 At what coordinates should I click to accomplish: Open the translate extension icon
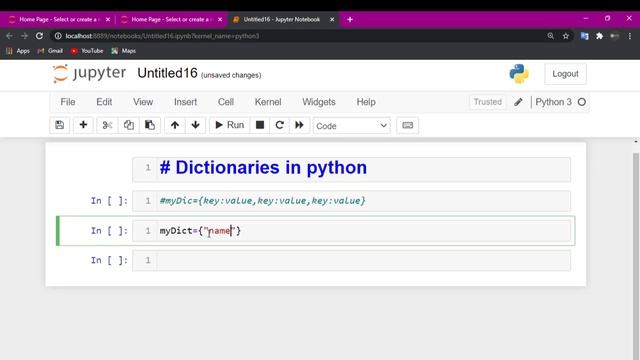point(584,36)
